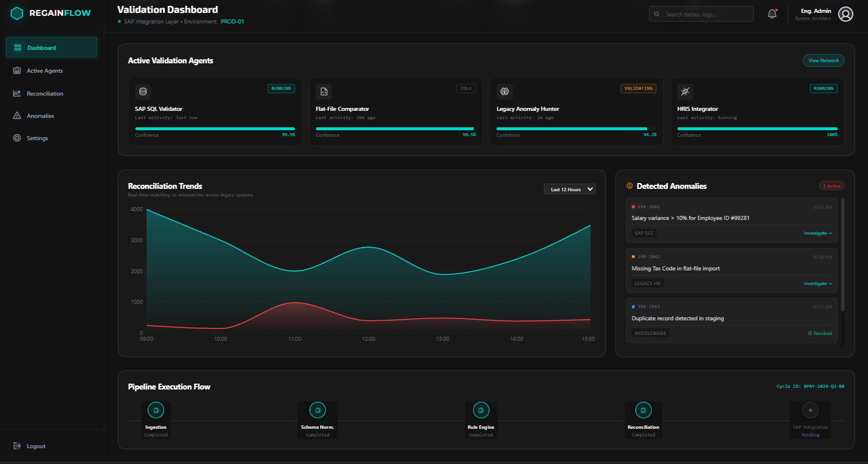Click the notification bell icon

click(772, 14)
